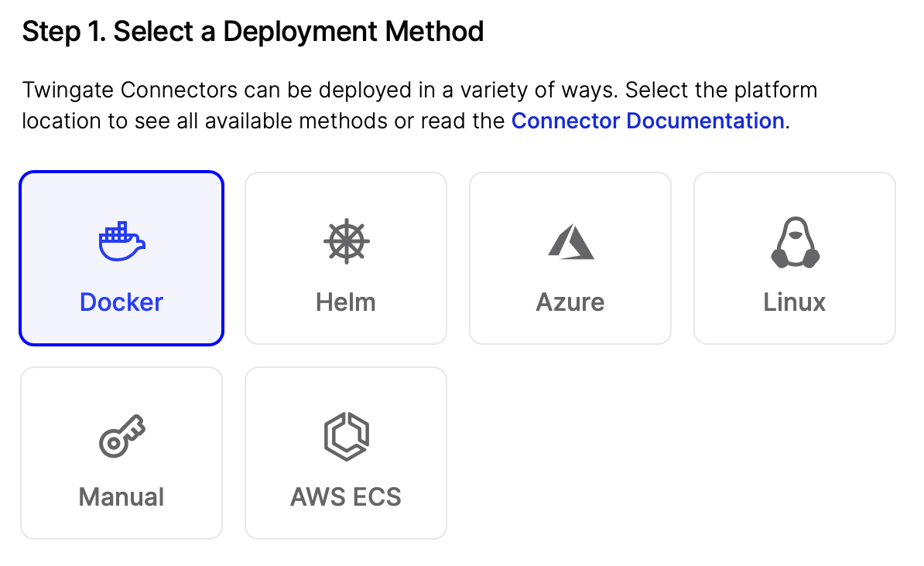Screen dimensions: 924x566
Task: Choose the Manual label text
Action: [x=121, y=497]
